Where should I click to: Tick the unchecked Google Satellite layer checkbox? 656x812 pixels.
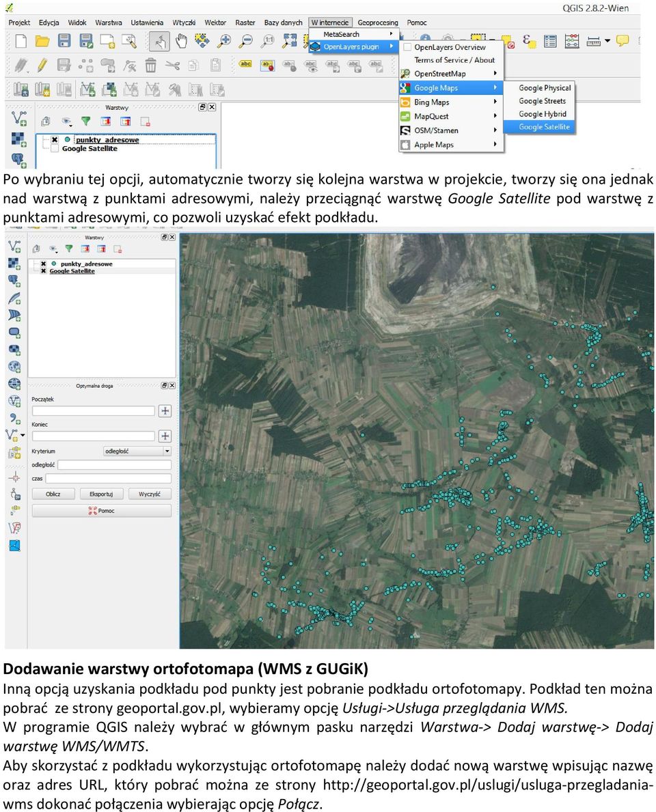click(55, 149)
